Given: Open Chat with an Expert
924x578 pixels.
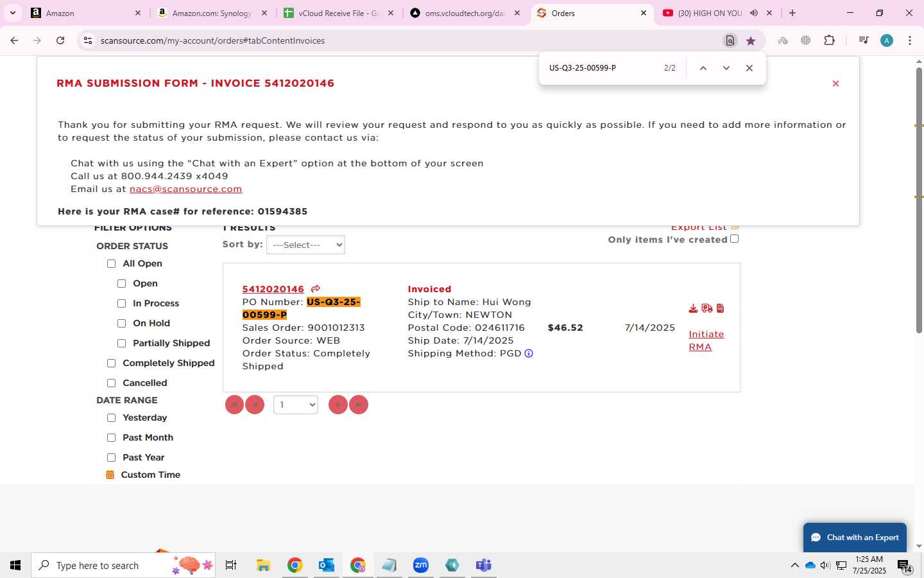Looking at the screenshot, I should [x=855, y=538].
